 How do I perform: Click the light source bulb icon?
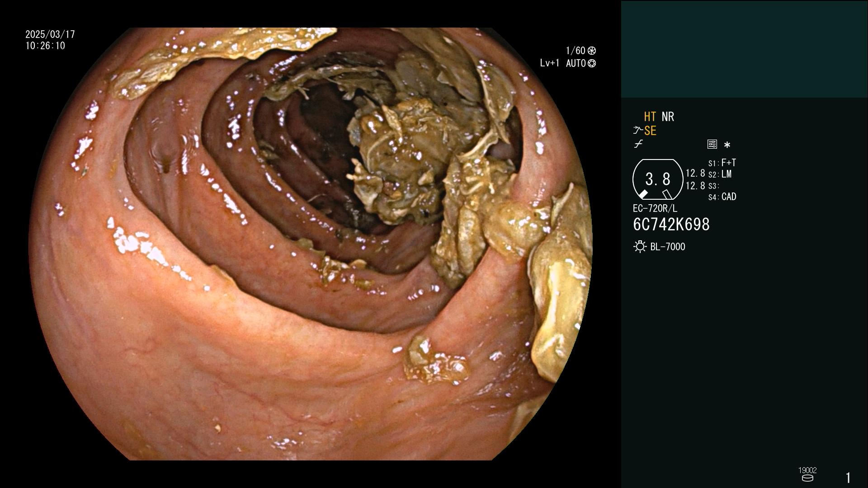pos(640,247)
